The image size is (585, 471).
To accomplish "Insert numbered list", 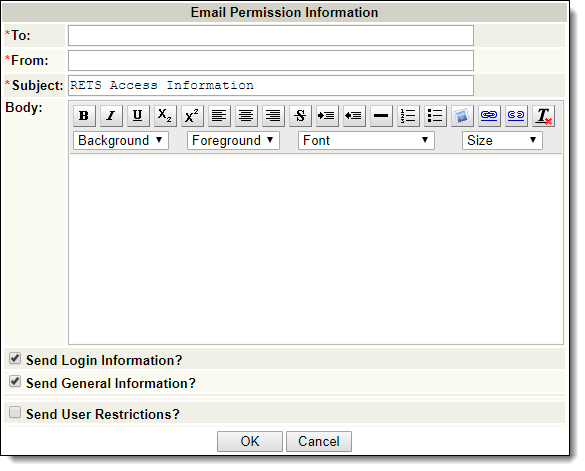I will (x=409, y=116).
